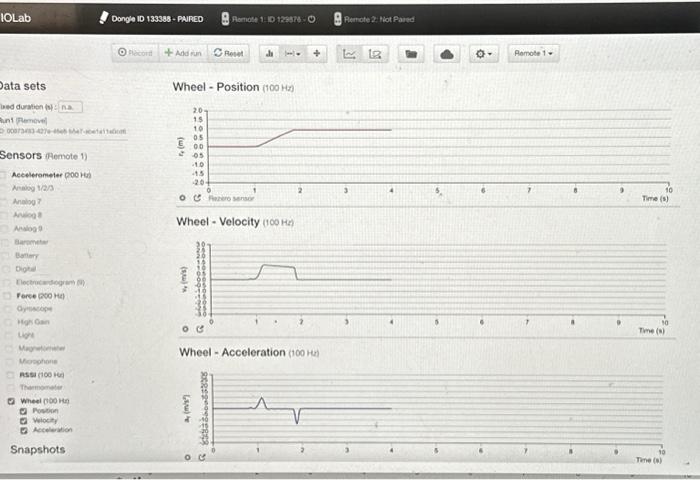Open the analysis range tool dropdown
Viewport: 700px width, 480px height.
293,54
